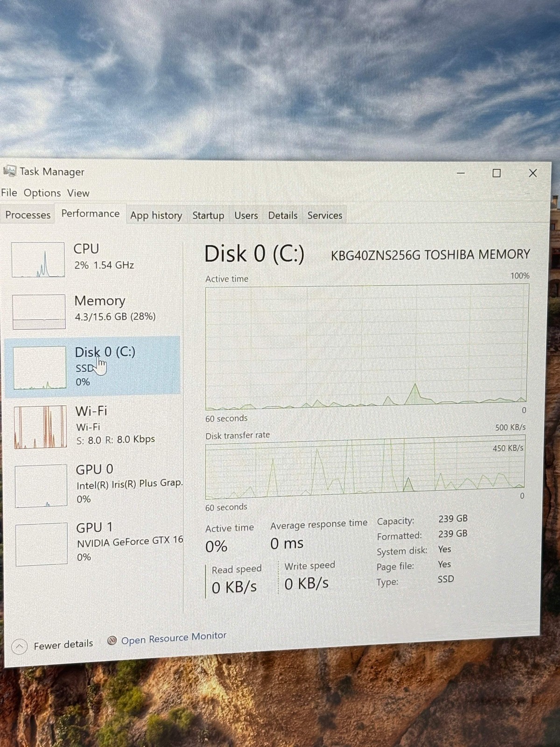Image resolution: width=560 pixels, height=747 pixels.
Task: Click the Disk 0 (C:) heading
Action: click(x=254, y=254)
